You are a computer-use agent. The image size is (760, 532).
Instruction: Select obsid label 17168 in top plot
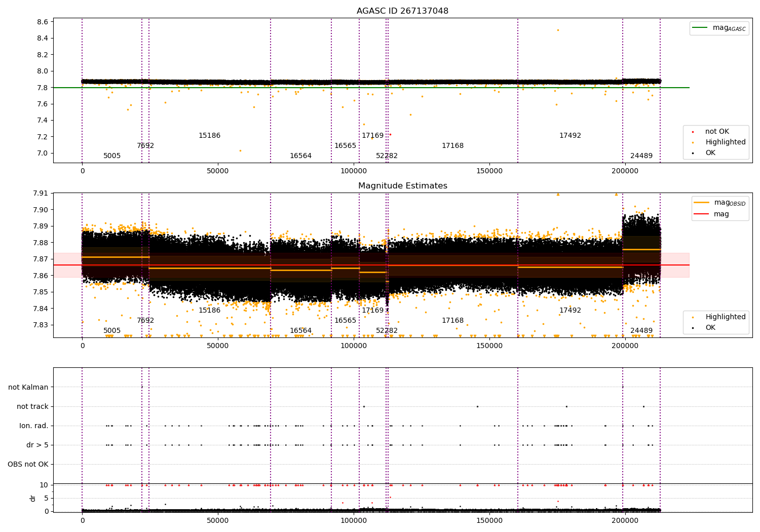click(x=452, y=146)
